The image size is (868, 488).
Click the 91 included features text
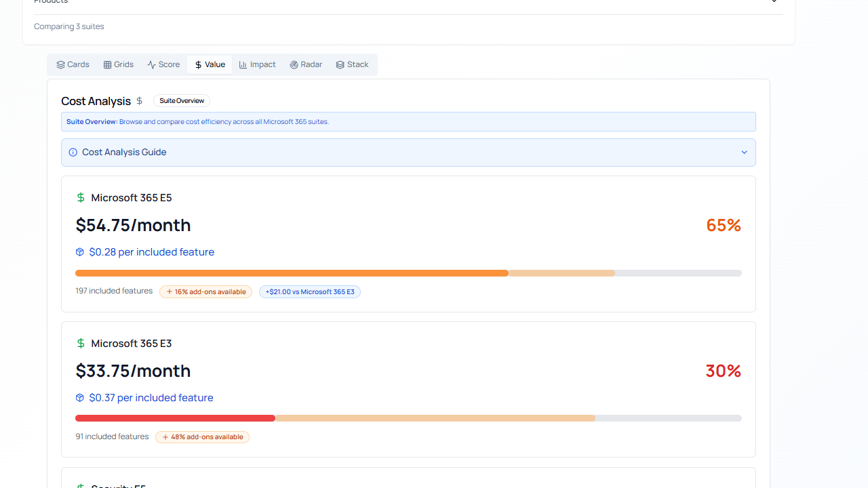coord(112,436)
